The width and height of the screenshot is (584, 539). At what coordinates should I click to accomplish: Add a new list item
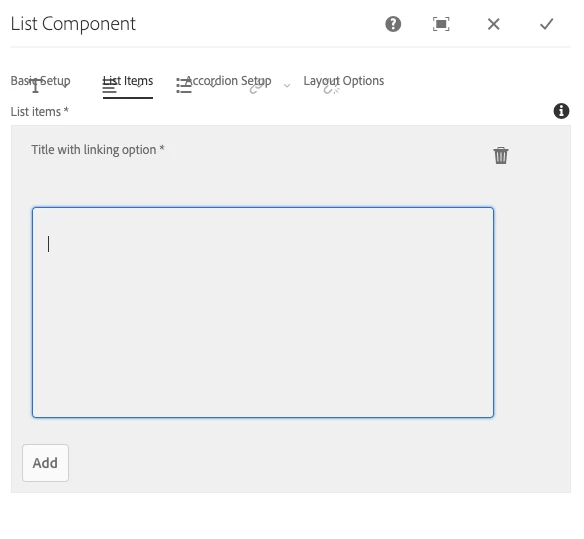tap(45, 463)
